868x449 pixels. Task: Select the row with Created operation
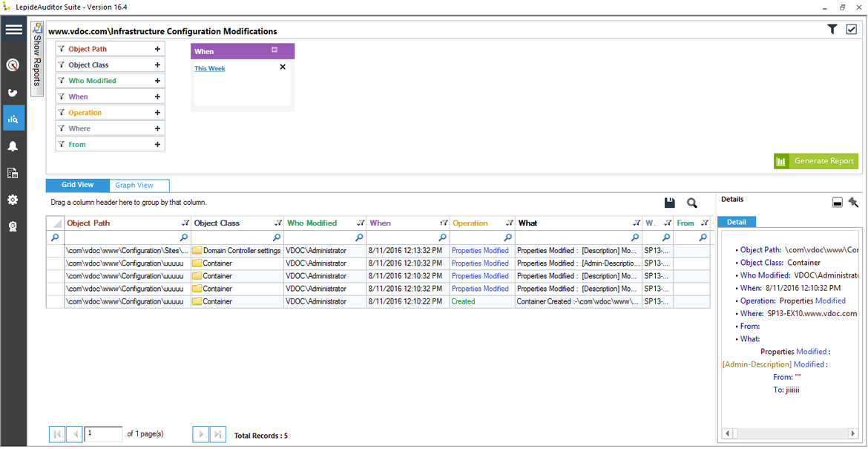378,302
